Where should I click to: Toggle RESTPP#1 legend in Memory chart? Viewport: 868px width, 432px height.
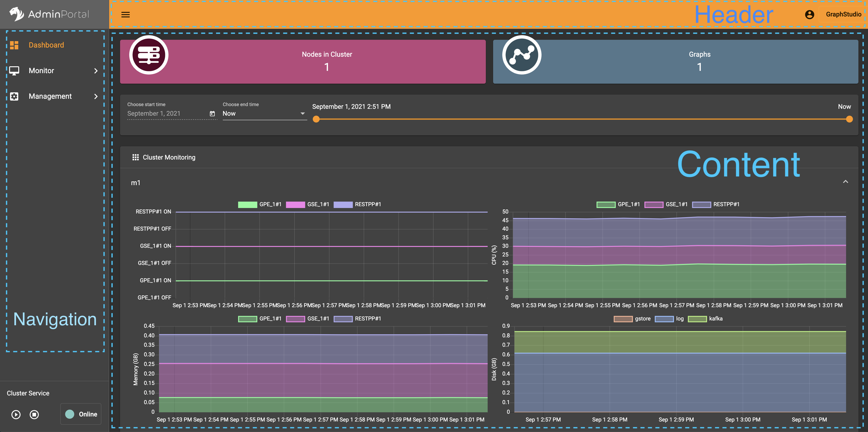click(343, 319)
